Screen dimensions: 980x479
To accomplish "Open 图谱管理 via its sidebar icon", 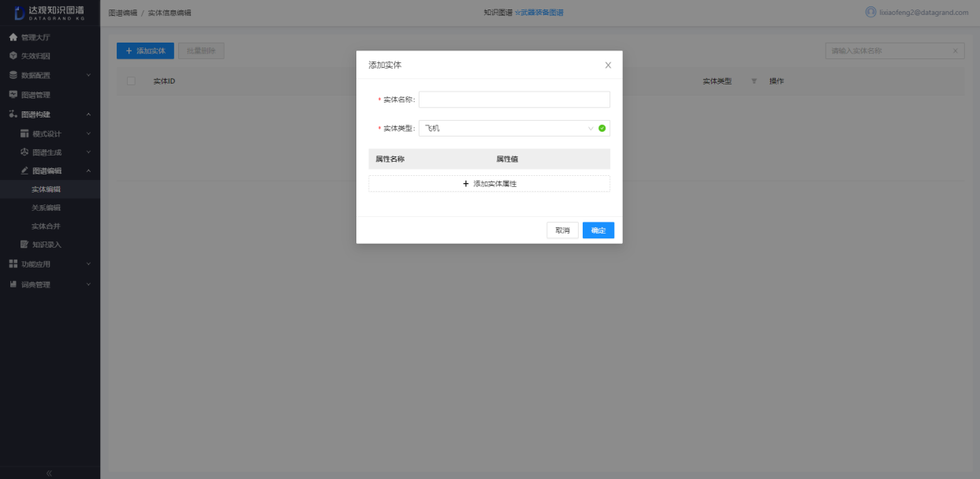I will click(12, 93).
